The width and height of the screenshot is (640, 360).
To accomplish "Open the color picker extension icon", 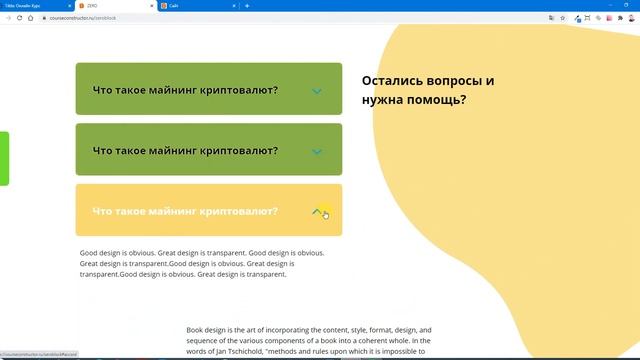I will point(577,18).
